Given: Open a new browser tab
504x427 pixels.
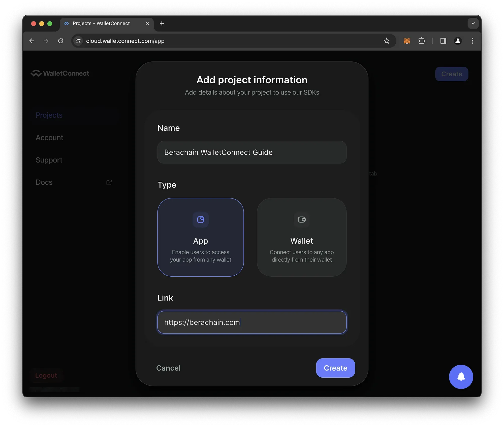Looking at the screenshot, I should coord(162,23).
